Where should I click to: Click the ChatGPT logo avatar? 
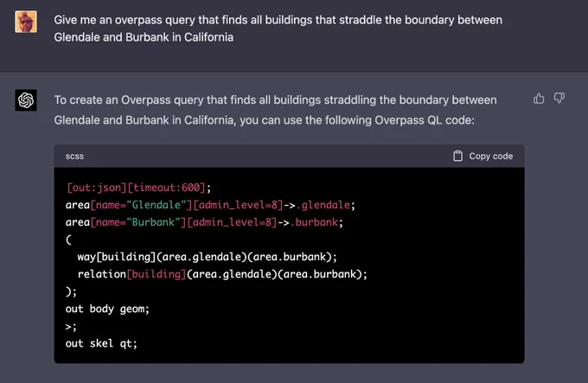pyautogui.click(x=26, y=100)
